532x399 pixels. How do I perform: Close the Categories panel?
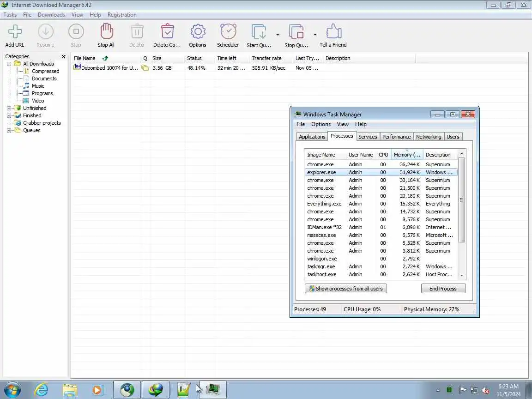click(x=63, y=56)
